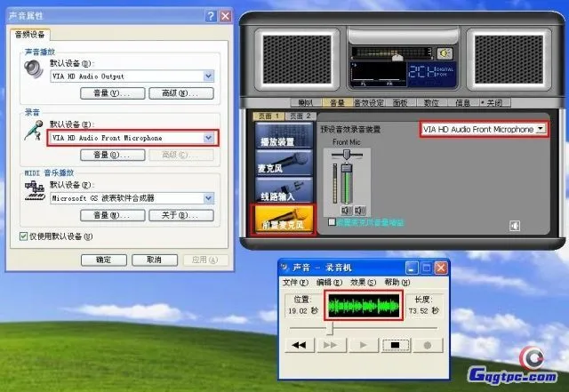Open the 帮助 menu in 录音机
This screenshot has width=569, height=392.
click(397, 283)
